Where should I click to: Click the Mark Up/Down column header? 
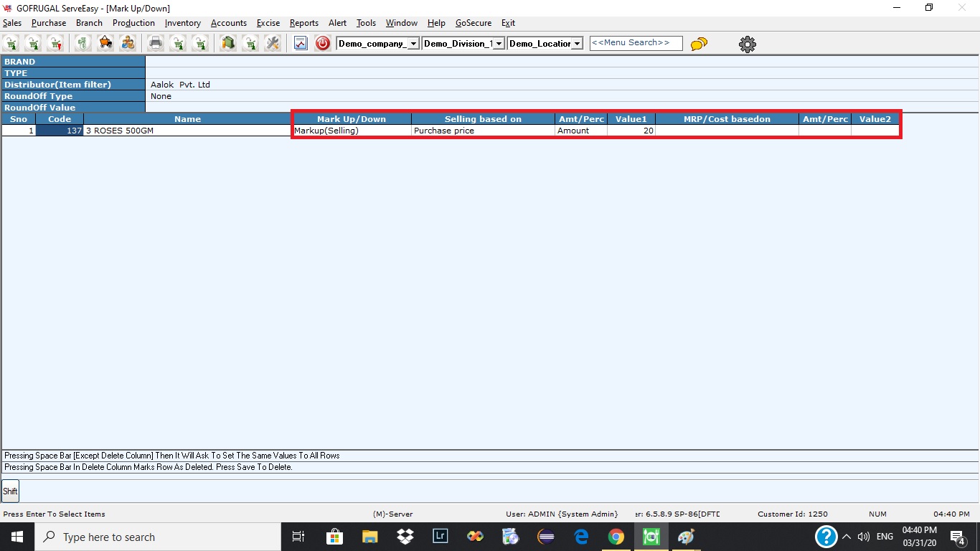(352, 119)
